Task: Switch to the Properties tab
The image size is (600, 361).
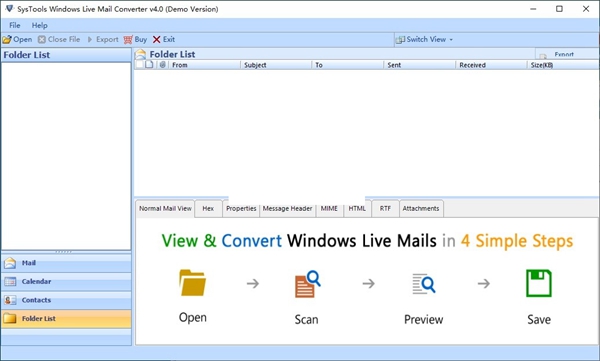Action: (241, 208)
